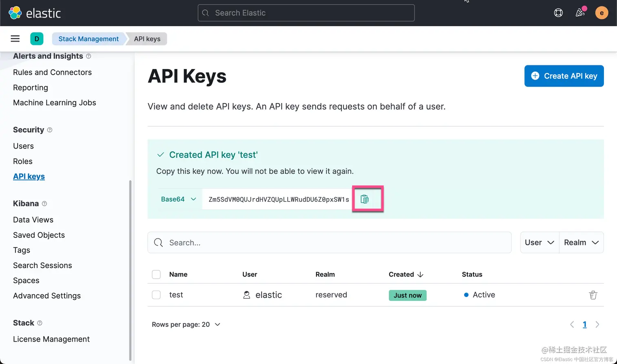
Task: Sort by the Name column header
Action: [x=178, y=275]
